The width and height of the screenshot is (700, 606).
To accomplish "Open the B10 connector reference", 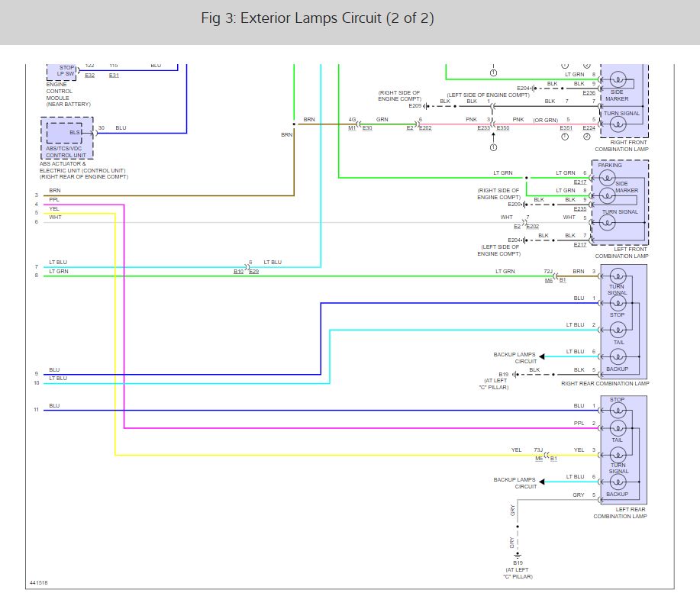I will (x=238, y=271).
